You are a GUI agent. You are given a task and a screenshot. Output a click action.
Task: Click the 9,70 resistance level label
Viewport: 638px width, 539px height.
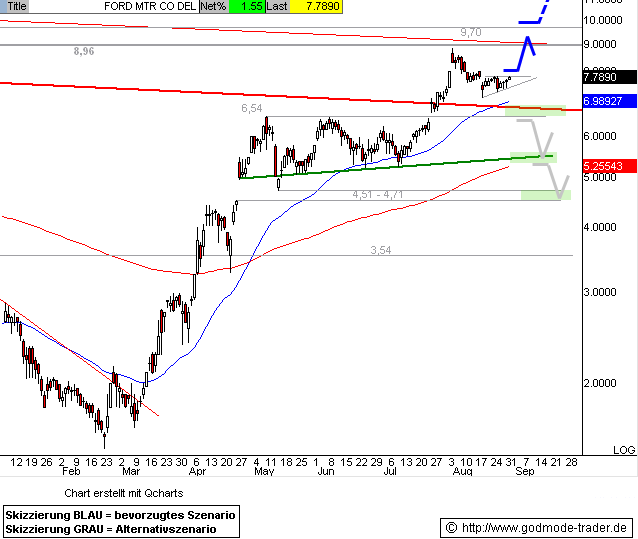coord(471,33)
